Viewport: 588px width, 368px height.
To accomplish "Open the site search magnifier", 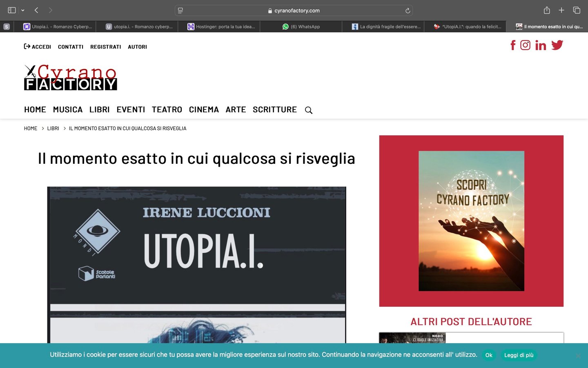I will coord(309,110).
